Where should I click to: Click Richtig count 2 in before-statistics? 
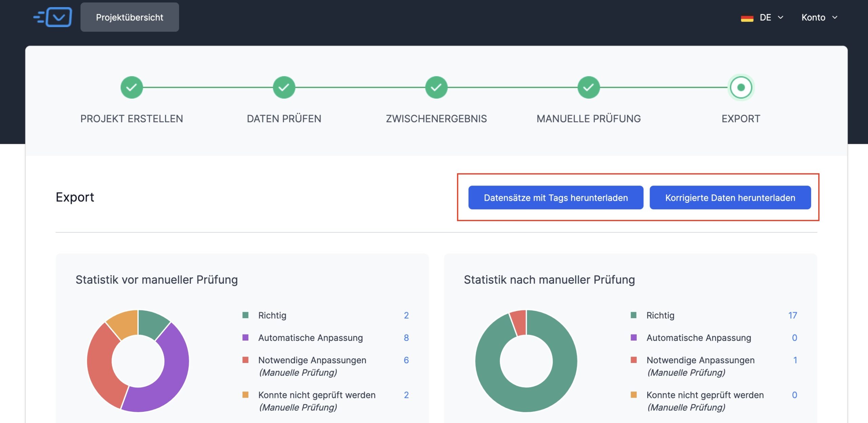tap(406, 315)
